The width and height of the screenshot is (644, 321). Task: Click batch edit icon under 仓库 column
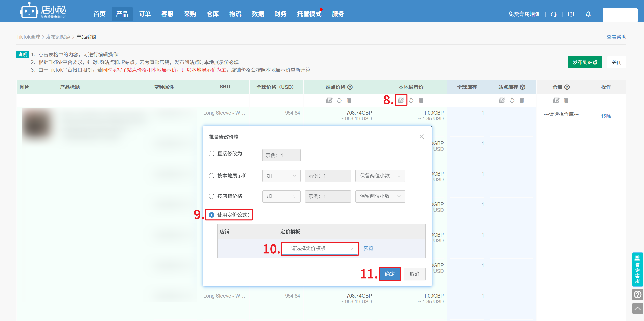[556, 100]
